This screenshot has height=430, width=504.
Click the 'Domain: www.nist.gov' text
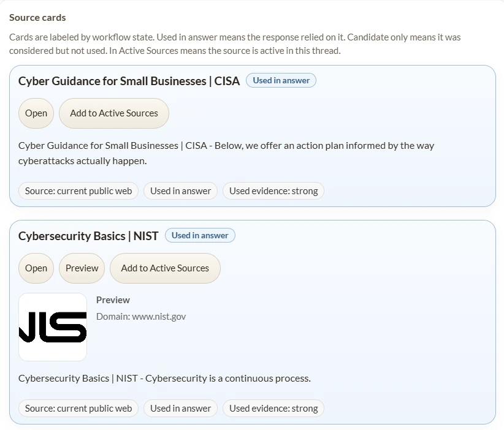pos(141,317)
